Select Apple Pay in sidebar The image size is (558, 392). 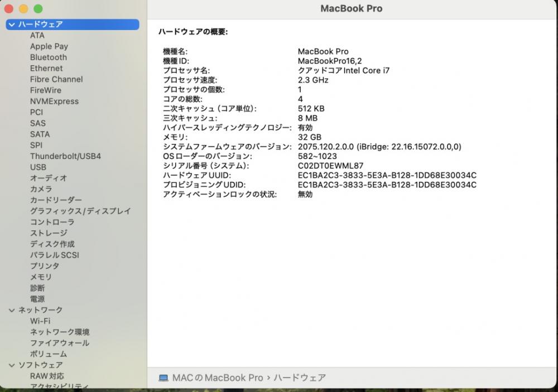49,46
